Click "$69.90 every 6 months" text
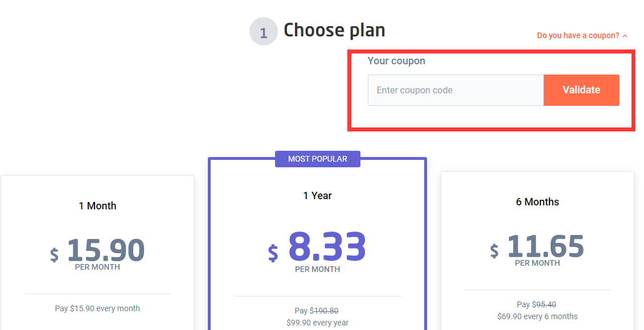The height and width of the screenshot is (330, 644). tap(538, 316)
